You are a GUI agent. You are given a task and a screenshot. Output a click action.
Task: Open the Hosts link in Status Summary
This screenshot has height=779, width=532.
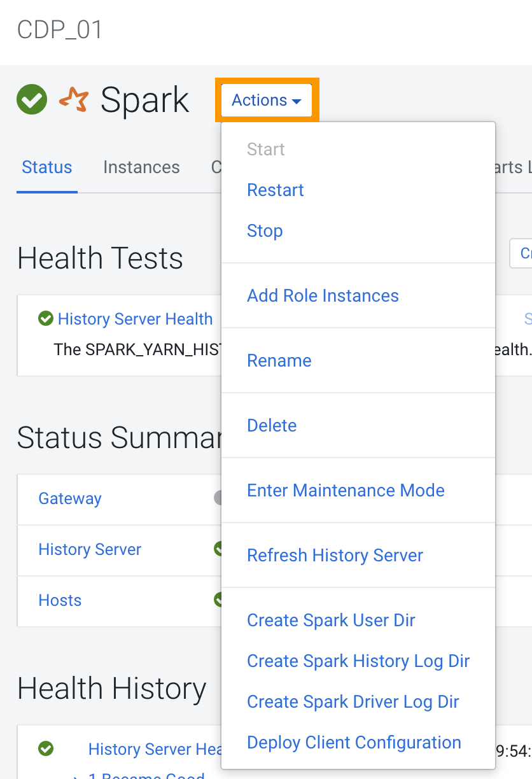click(x=60, y=601)
